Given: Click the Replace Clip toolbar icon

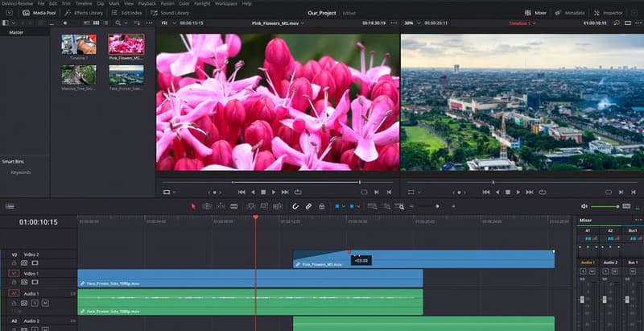Looking at the screenshot, I should pos(278,206).
